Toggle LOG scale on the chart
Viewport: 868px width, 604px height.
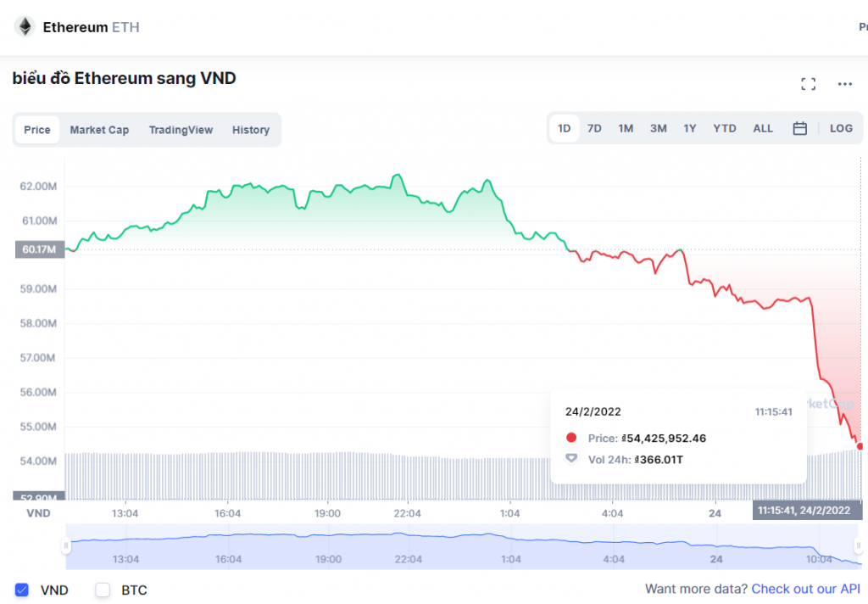(841, 129)
